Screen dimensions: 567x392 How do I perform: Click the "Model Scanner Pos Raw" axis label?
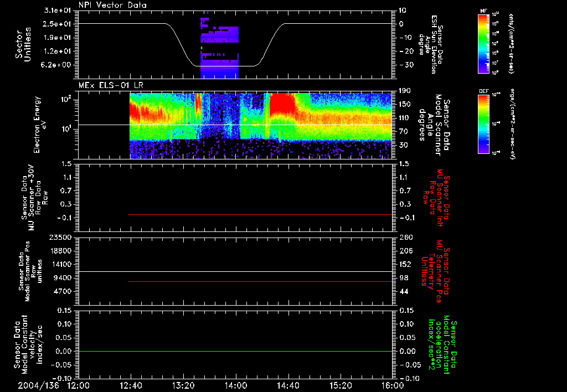[30, 271]
